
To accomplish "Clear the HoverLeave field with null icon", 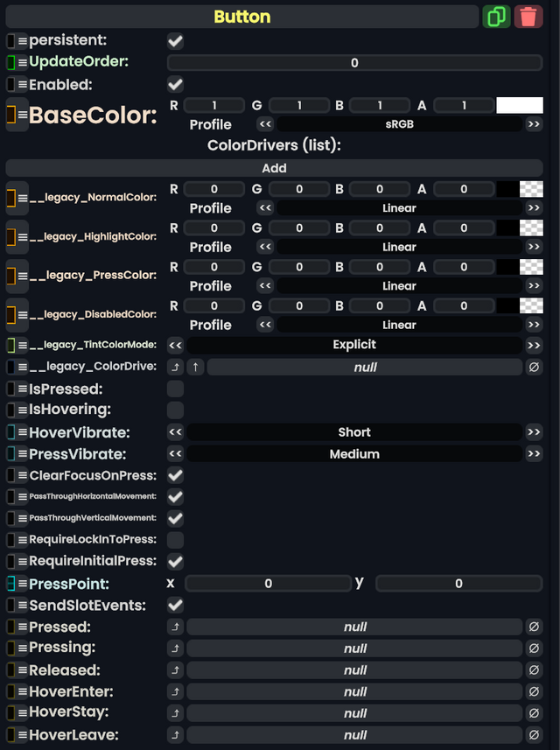I will (534, 735).
